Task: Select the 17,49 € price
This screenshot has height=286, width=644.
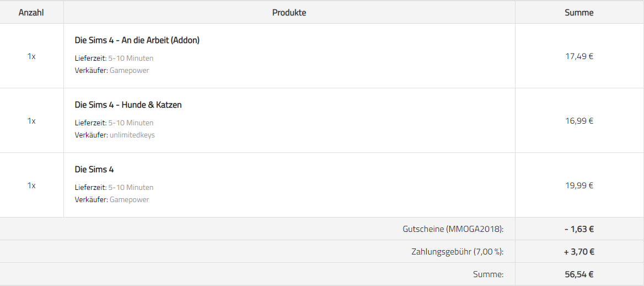Action: coord(579,56)
